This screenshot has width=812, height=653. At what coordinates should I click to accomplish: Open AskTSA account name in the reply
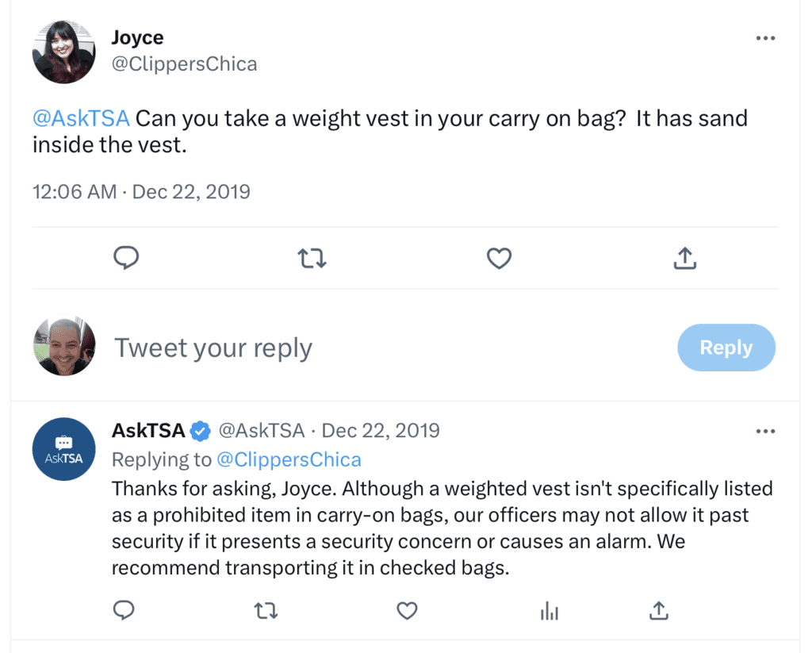point(149,431)
